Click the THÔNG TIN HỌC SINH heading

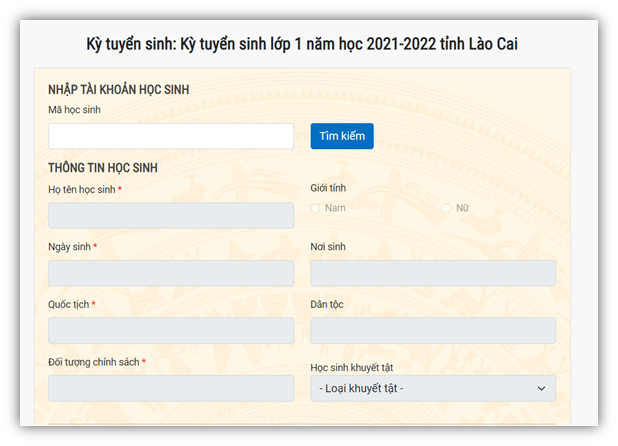coord(103,168)
